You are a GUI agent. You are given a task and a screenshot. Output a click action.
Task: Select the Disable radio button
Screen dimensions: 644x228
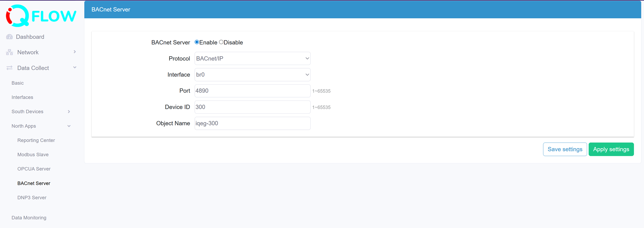221,42
